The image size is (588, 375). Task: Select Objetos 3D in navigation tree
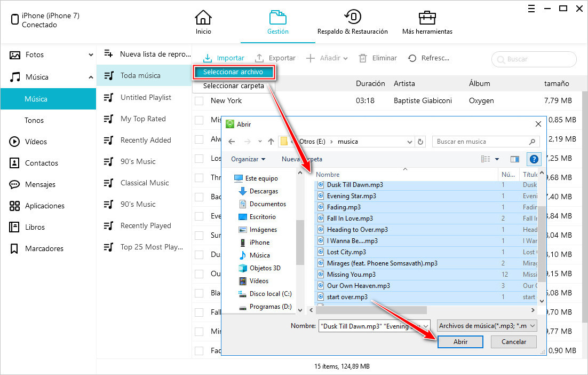[x=260, y=268]
